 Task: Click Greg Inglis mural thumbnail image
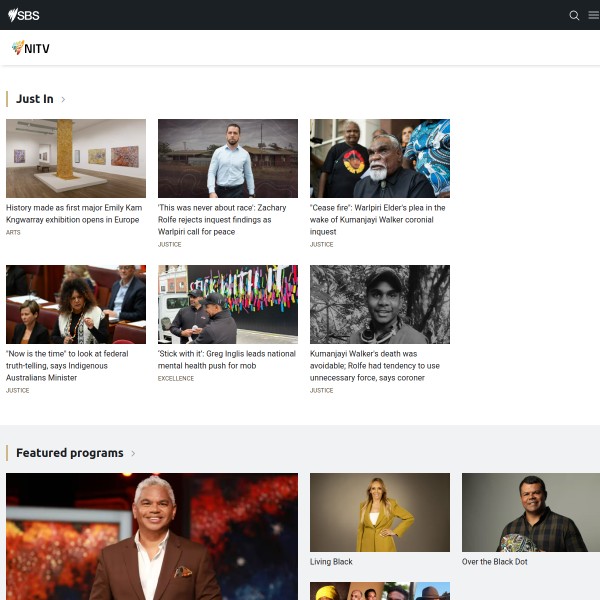[228, 304]
